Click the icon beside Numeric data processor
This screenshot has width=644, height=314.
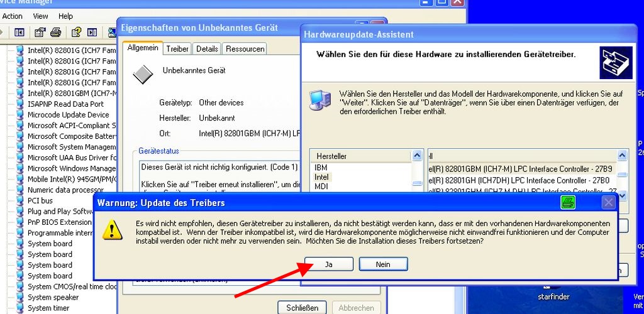[19, 190]
